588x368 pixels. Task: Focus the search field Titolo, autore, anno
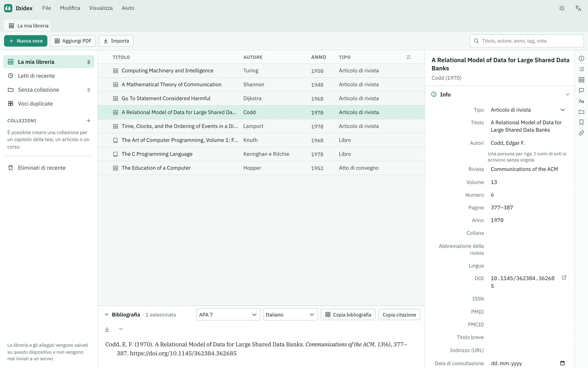pyautogui.click(x=527, y=41)
